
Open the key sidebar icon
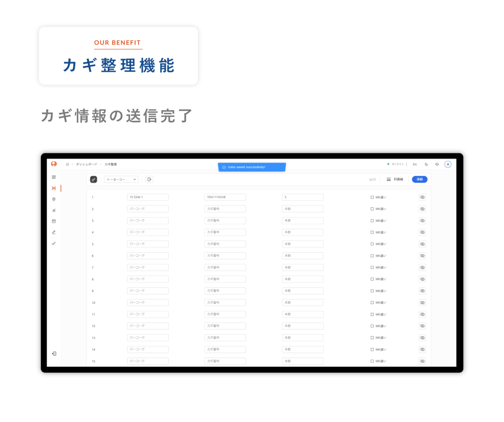(x=54, y=244)
